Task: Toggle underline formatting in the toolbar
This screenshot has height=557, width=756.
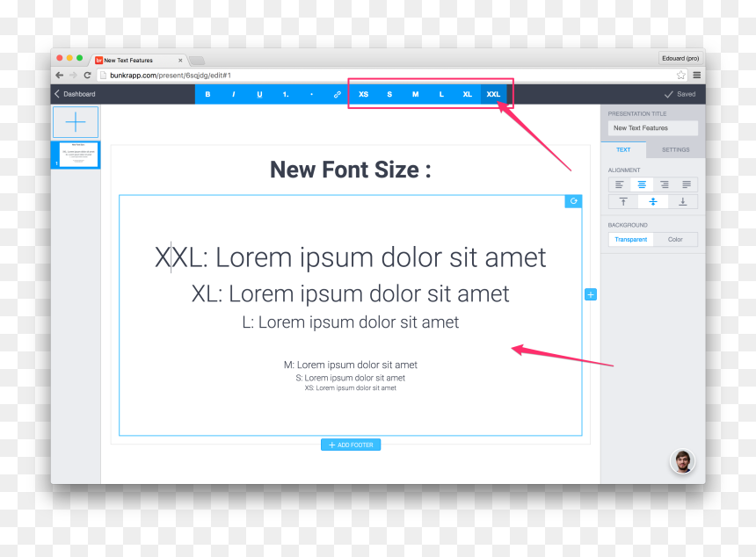Action: pyautogui.click(x=260, y=94)
